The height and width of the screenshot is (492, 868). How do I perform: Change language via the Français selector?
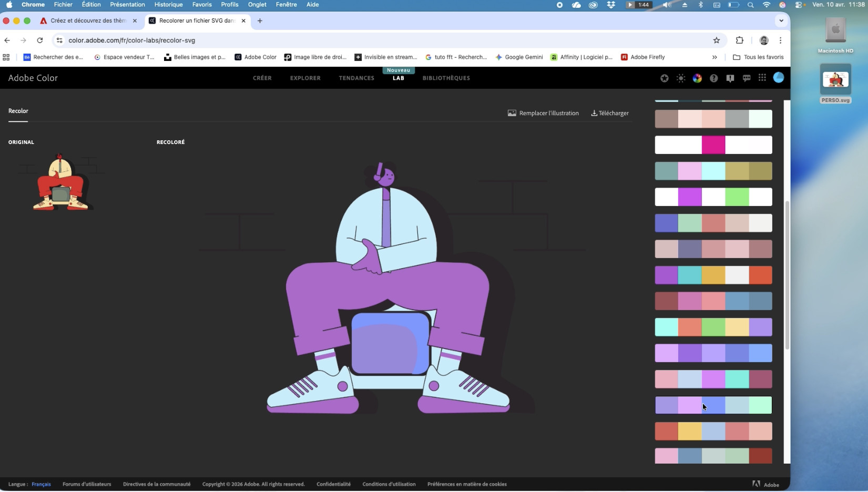[41, 484]
